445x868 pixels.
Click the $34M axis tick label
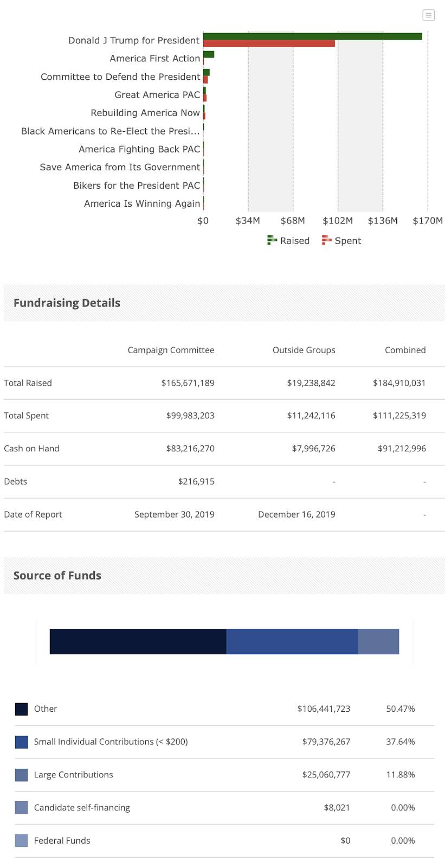248,220
